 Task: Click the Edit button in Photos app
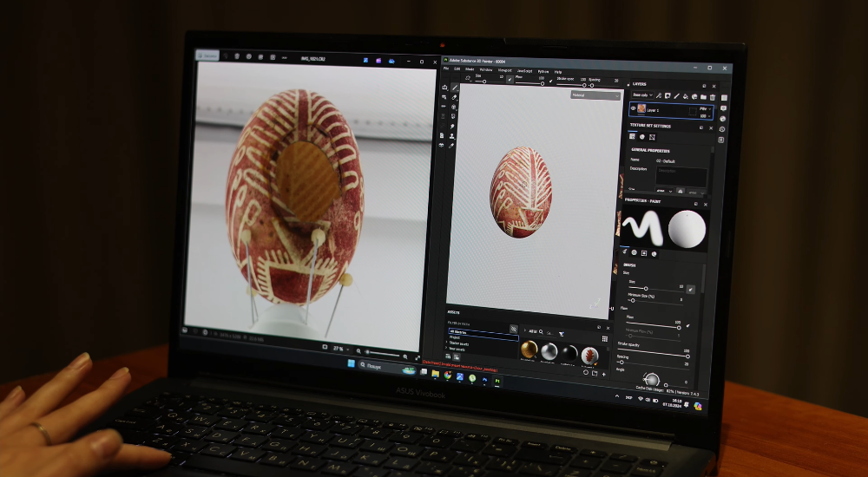pos(207,56)
